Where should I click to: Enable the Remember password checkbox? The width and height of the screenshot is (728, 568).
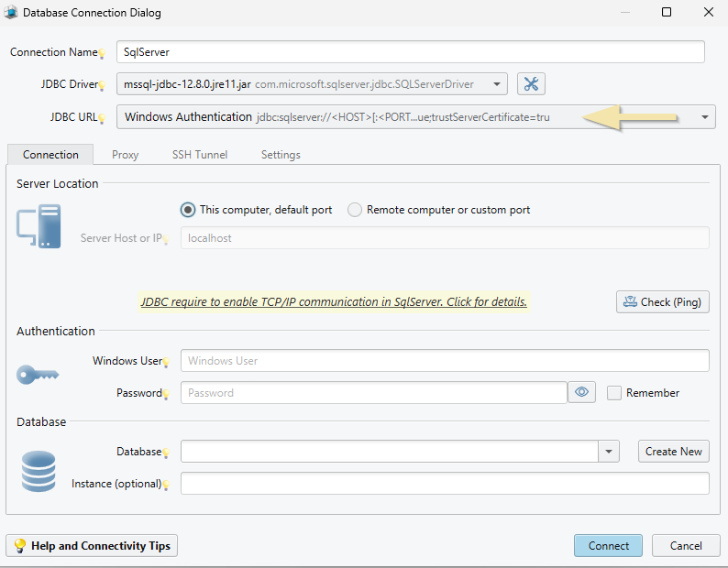(614, 393)
